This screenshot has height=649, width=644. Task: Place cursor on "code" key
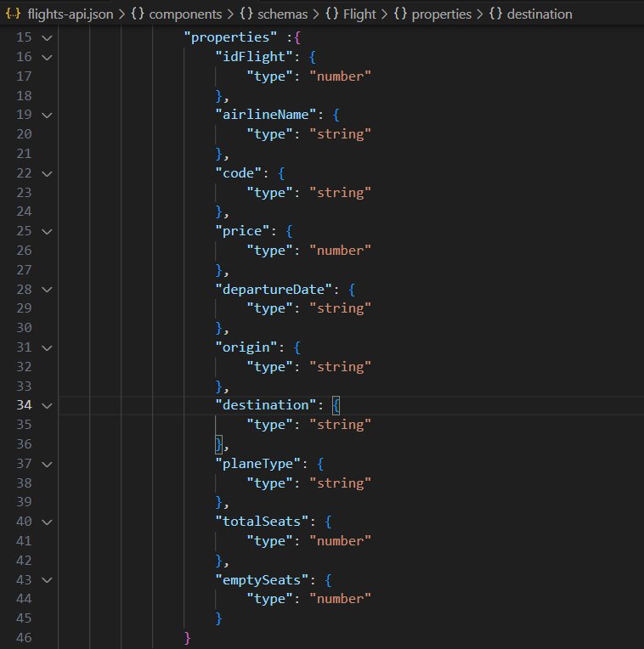[x=239, y=173]
